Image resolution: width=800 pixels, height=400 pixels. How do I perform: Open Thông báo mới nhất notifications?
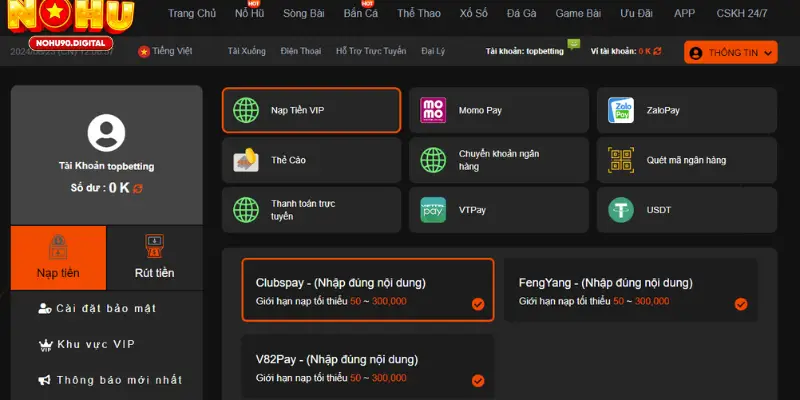119,380
